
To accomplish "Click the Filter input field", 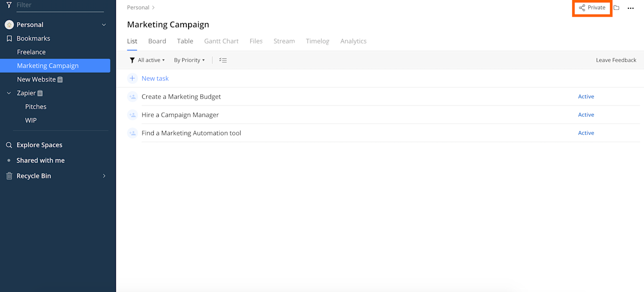I will click(x=60, y=5).
